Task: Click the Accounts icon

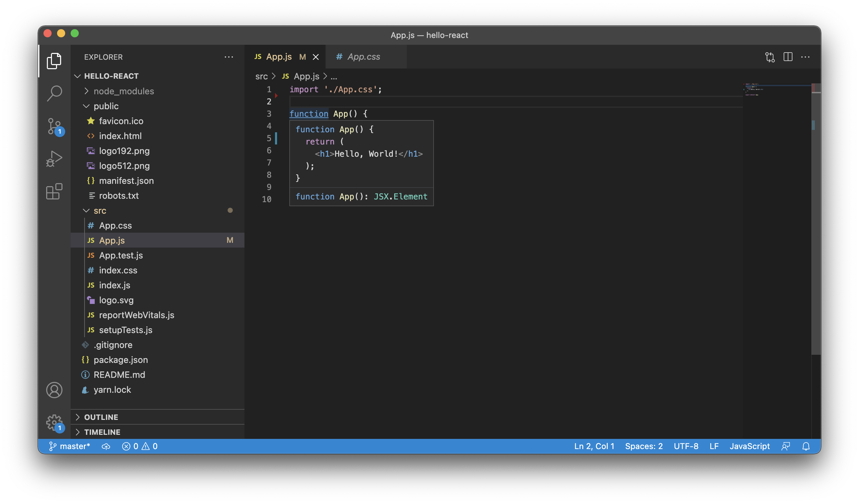Action: 54,390
